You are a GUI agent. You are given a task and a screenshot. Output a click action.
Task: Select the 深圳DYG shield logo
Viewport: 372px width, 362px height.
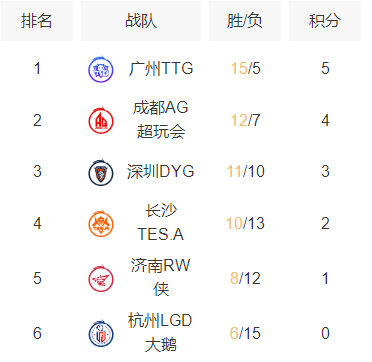point(101,173)
